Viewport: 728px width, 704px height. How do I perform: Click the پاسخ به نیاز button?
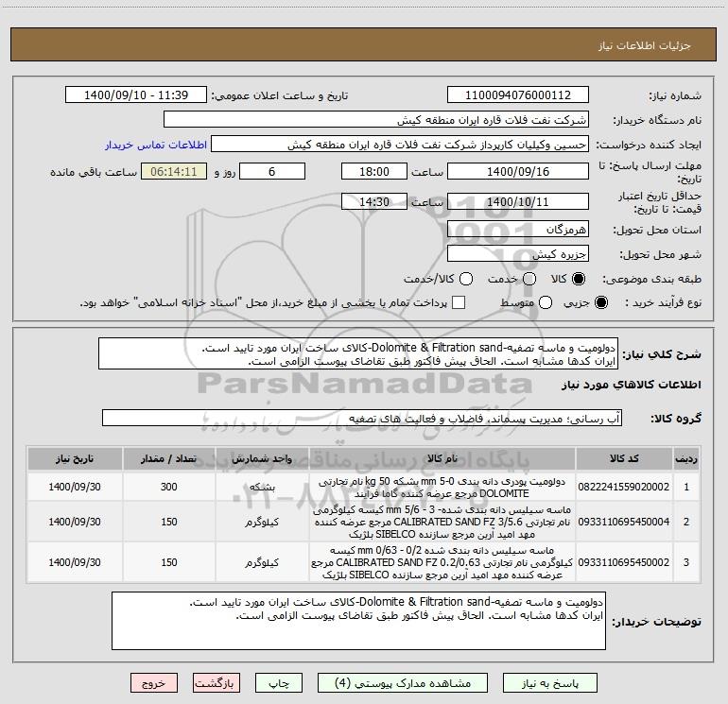pyautogui.click(x=550, y=683)
